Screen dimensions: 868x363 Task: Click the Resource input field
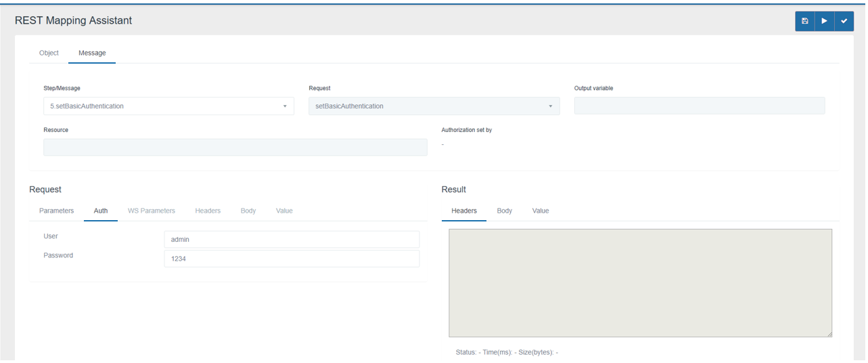tap(235, 148)
